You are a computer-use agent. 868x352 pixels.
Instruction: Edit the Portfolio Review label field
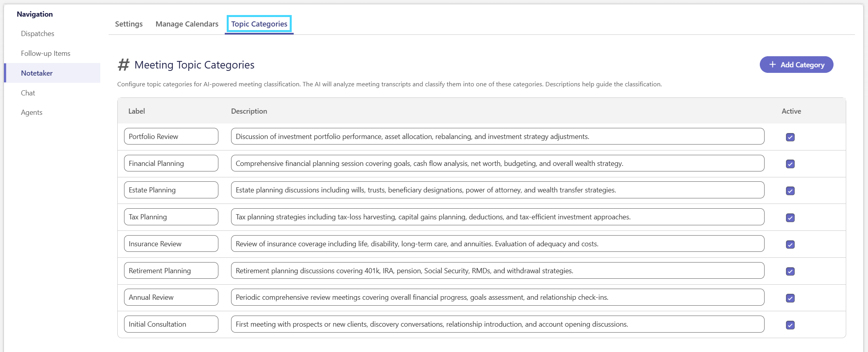click(x=171, y=136)
